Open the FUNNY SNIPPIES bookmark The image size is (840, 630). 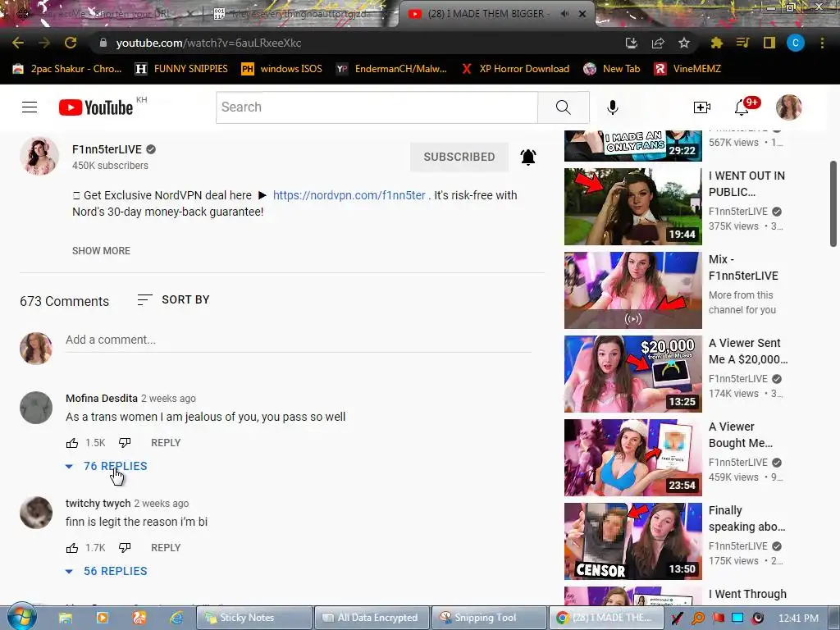pos(181,69)
